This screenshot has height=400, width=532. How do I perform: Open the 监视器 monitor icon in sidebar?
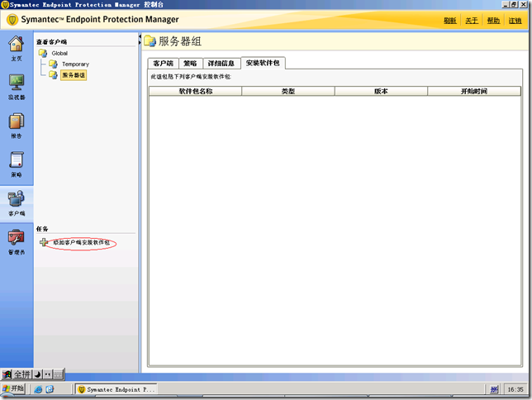pos(17,83)
